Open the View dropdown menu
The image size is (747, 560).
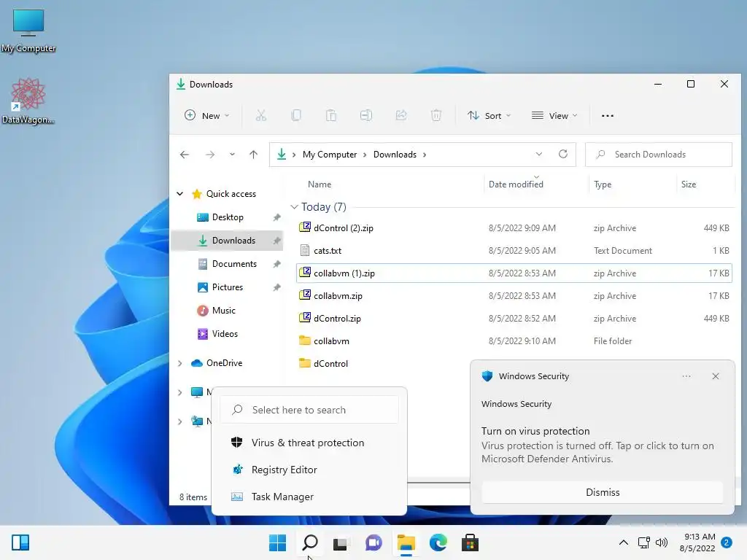click(x=554, y=116)
